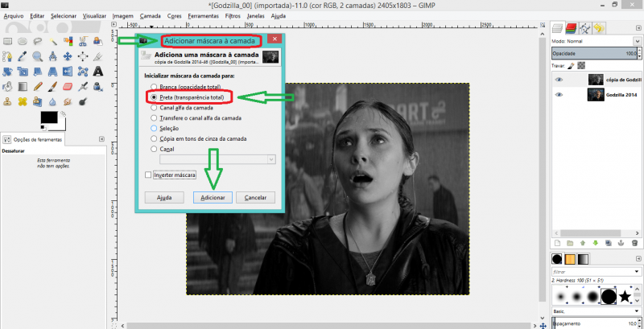The height and width of the screenshot is (329, 644).
Task: Hide the 'Godzilla 2014' layer
Action: point(558,95)
